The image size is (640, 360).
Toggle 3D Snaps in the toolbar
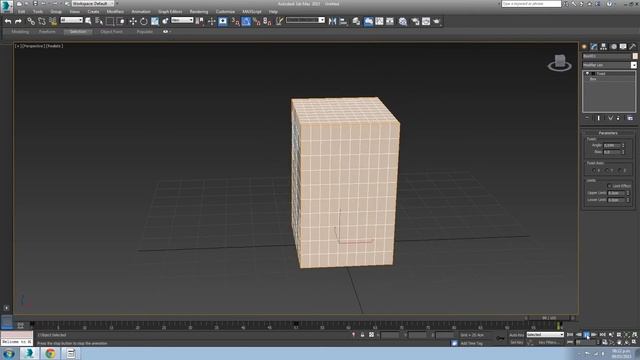pos(235,21)
